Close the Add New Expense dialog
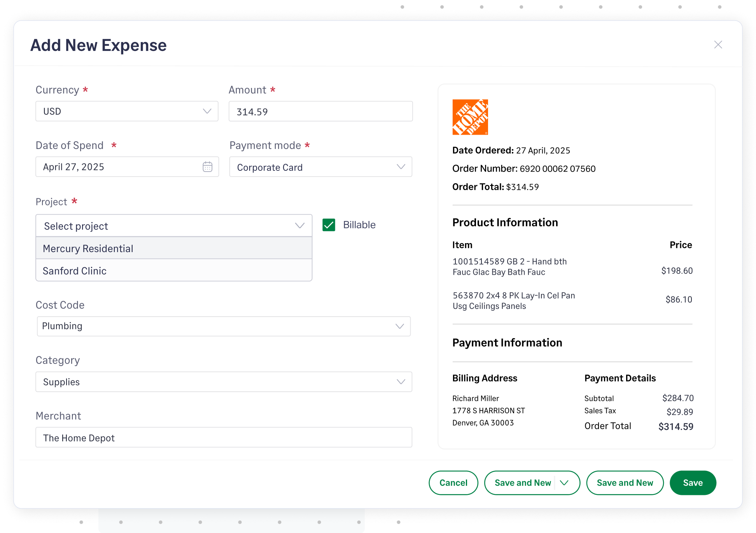This screenshot has width=756, height=533. coord(718,45)
